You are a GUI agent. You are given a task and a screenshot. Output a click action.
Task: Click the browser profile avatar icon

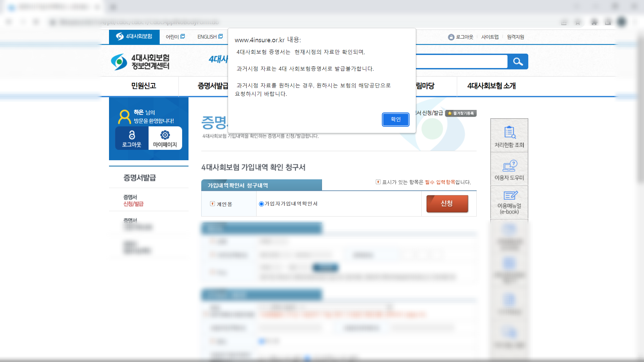(621, 22)
